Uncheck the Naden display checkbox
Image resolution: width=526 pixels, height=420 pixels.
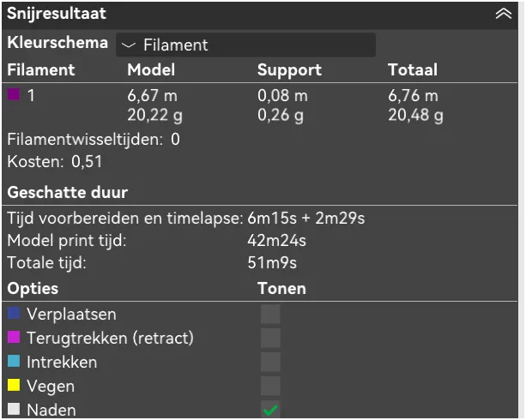click(x=270, y=410)
